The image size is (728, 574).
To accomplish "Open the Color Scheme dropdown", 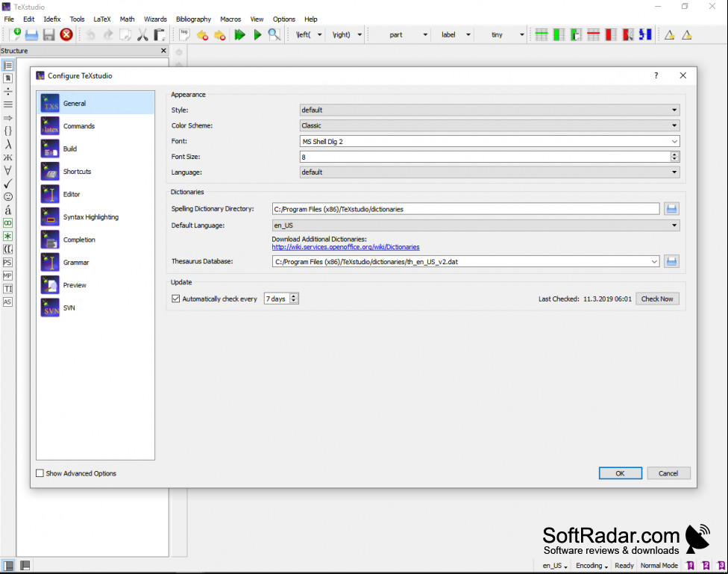I will click(490, 125).
